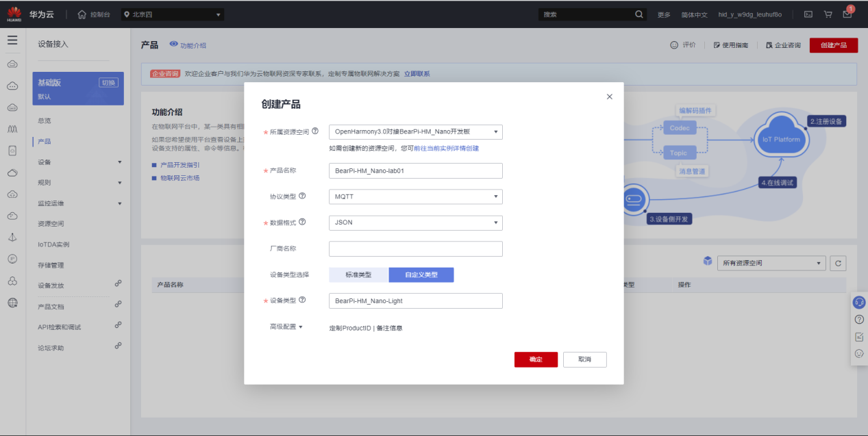
Task: Click the sailboat icon in left rail
Action: (x=12, y=237)
